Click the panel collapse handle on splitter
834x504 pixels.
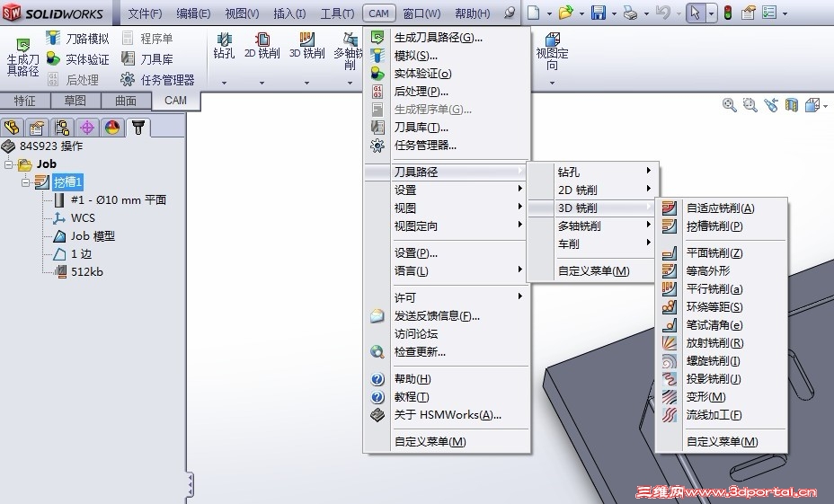190,485
